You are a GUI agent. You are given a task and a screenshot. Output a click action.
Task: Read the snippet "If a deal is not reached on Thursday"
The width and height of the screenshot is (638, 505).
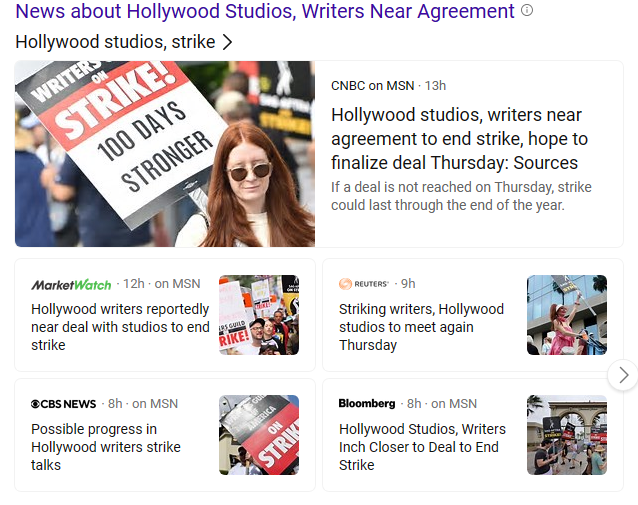461,196
